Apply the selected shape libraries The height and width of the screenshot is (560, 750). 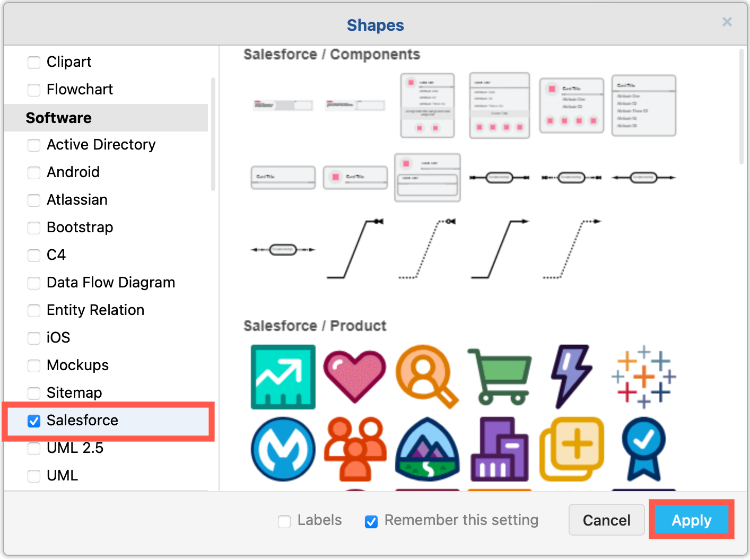pyautogui.click(x=691, y=520)
